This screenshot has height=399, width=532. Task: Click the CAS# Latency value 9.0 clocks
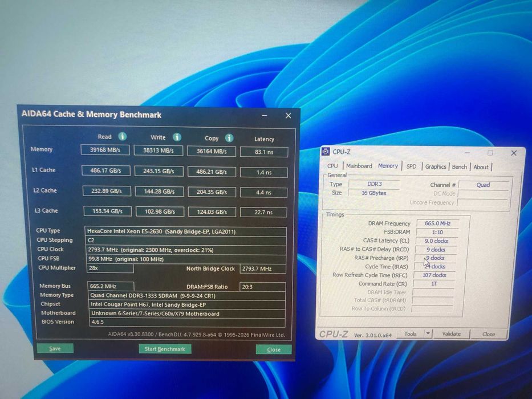coord(436,241)
